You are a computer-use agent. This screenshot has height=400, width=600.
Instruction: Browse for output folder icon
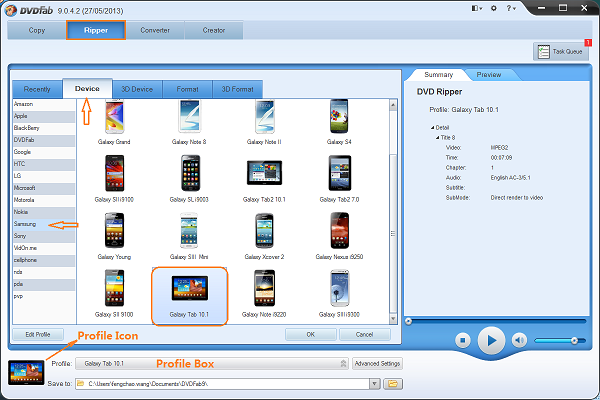(393, 384)
